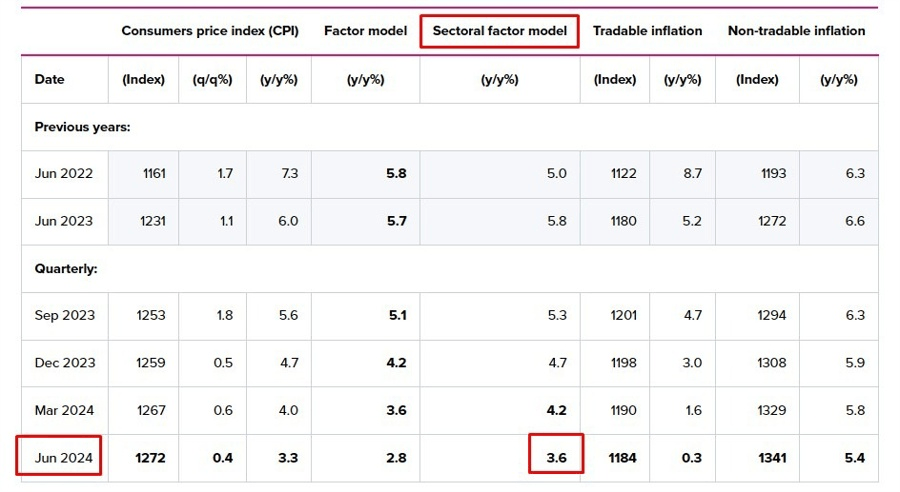Click the Consumers price index (CPI) header

[209, 31]
